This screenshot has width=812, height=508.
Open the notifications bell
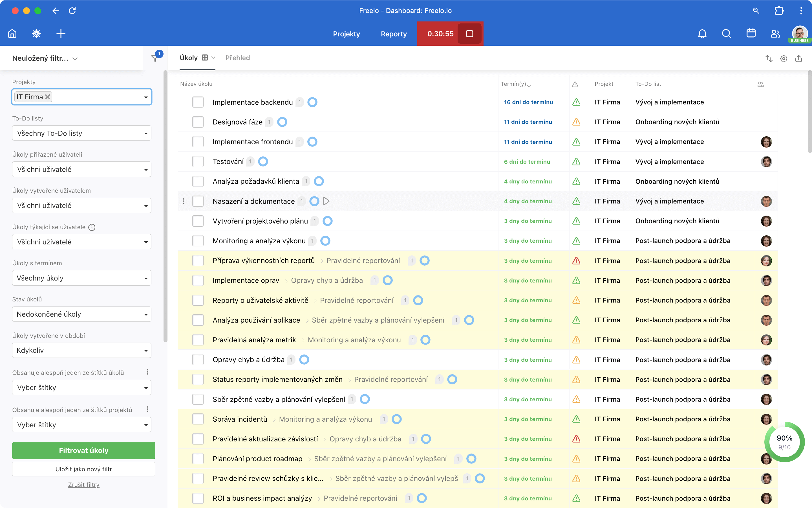click(702, 34)
